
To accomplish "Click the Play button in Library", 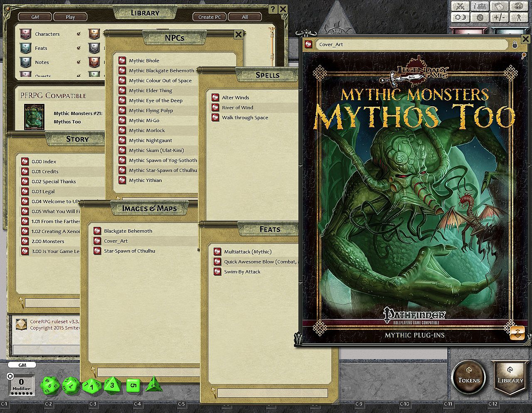I will 70,17.
